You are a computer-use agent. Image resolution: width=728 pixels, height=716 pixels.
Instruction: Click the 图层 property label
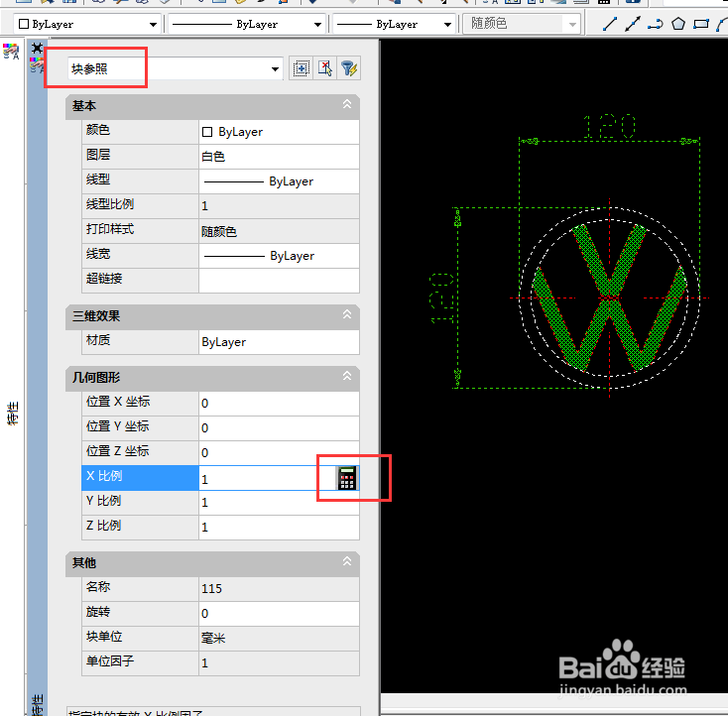(x=98, y=155)
